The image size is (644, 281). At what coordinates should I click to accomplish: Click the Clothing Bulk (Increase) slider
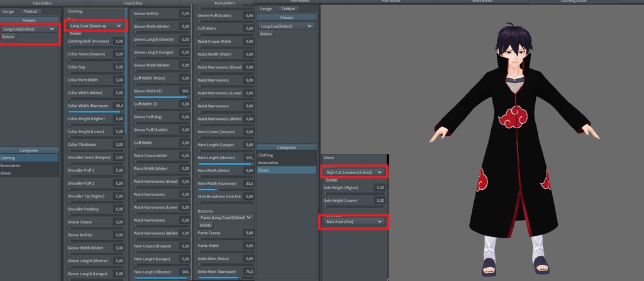(x=96, y=47)
